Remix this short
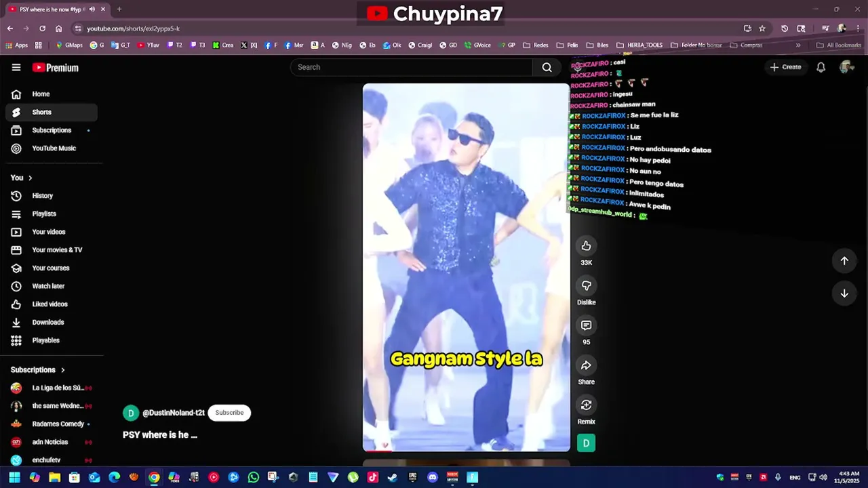 click(x=587, y=405)
